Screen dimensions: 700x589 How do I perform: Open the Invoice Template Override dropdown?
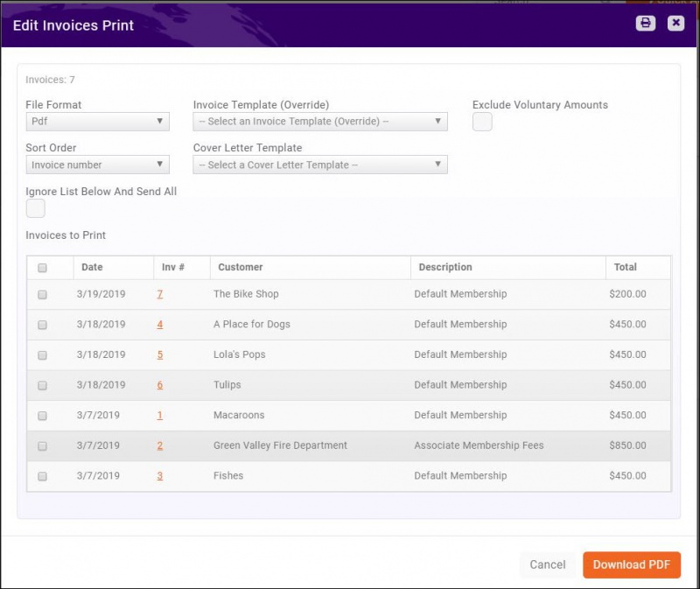320,121
